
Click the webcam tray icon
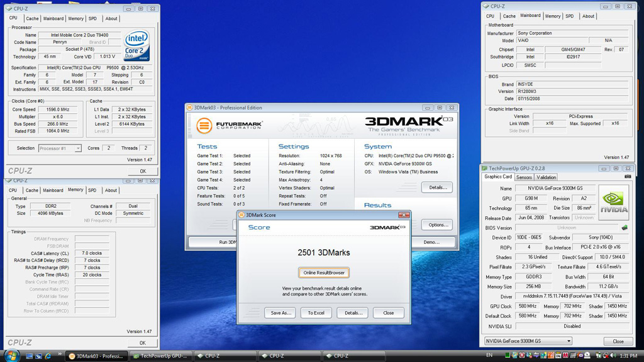(587, 356)
